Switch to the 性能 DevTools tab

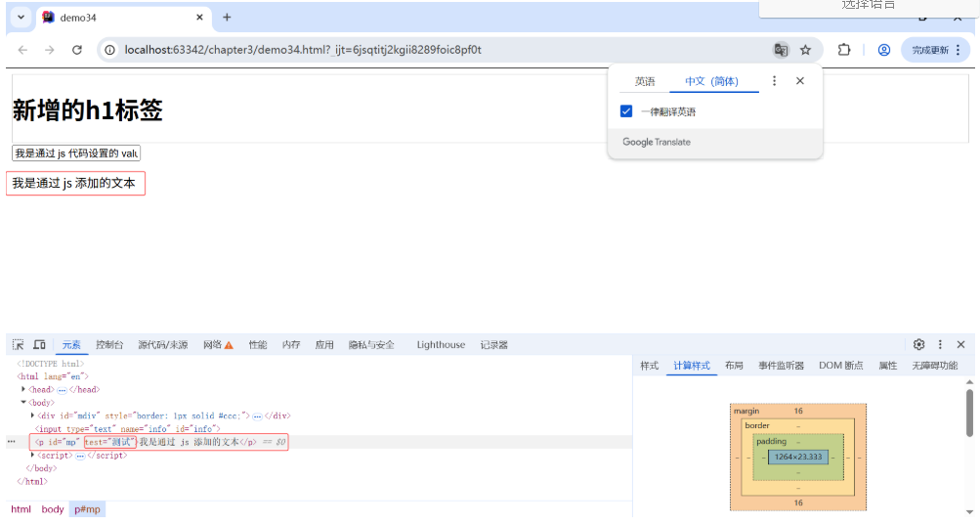point(258,345)
